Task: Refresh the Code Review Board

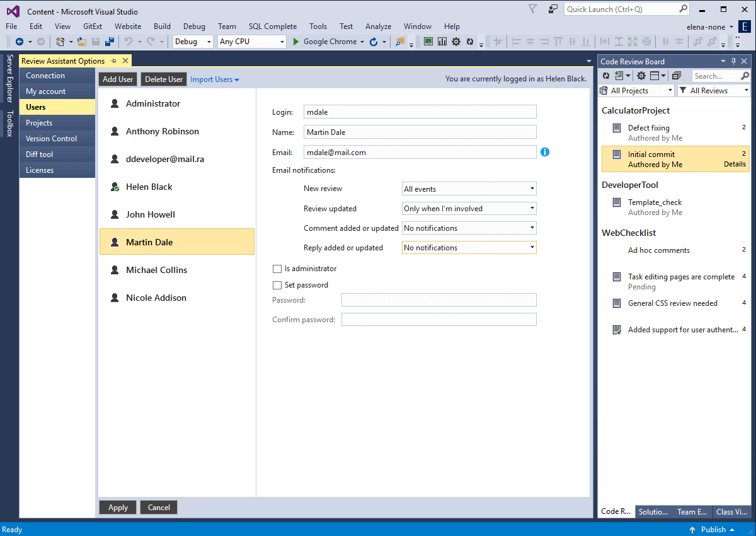Action: (x=606, y=76)
